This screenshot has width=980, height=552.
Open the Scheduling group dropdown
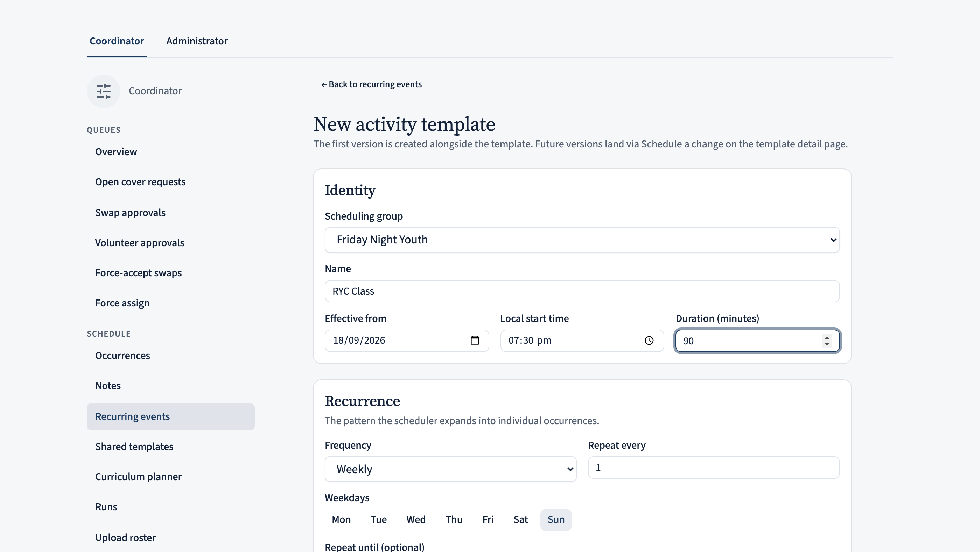click(582, 240)
